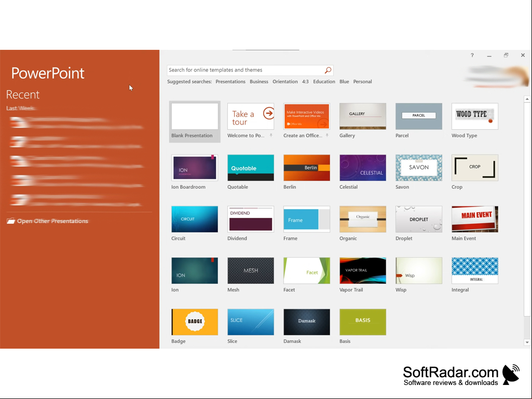The height and width of the screenshot is (399, 532).
Task: Select Presentations suggested search
Action: [230, 81]
